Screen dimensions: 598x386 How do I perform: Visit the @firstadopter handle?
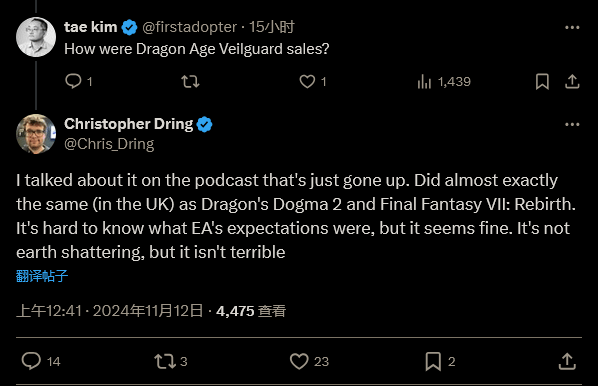(x=190, y=27)
